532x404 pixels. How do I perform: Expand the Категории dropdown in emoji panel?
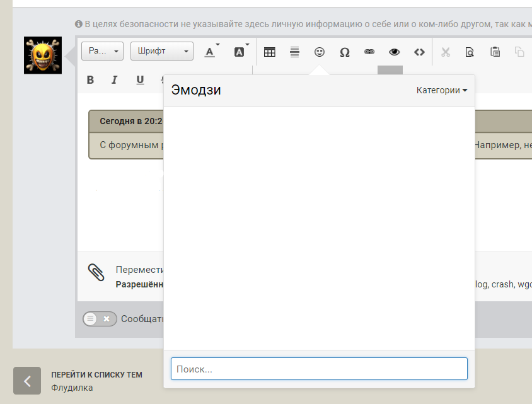tap(442, 90)
